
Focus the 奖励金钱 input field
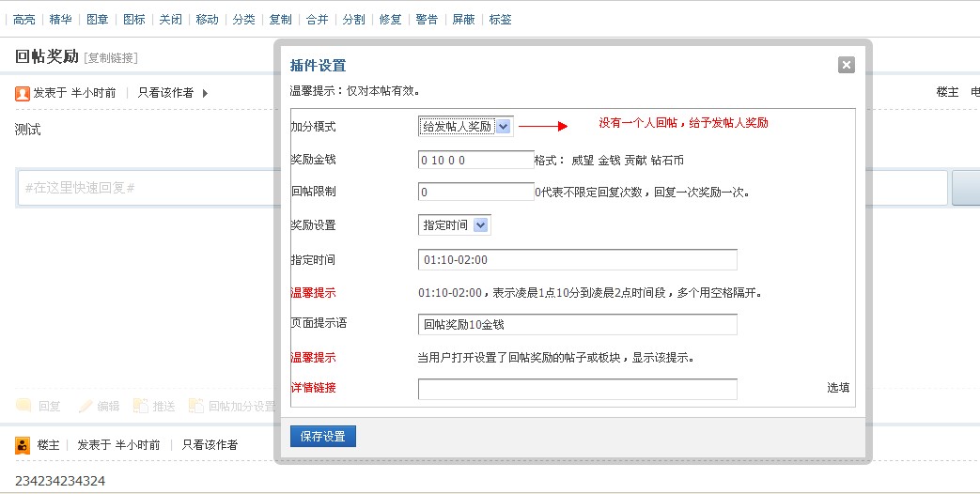(x=475, y=160)
